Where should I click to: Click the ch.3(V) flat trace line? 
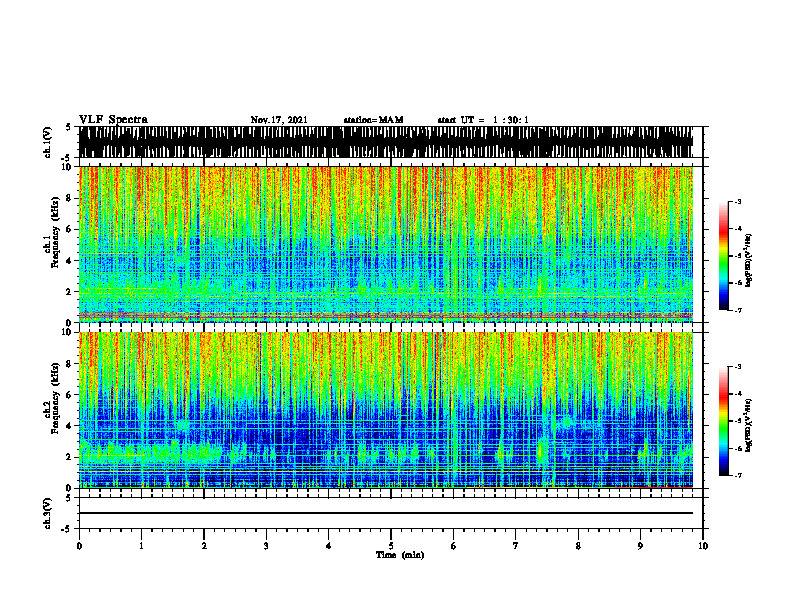pyautogui.click(x=385, y=513)
